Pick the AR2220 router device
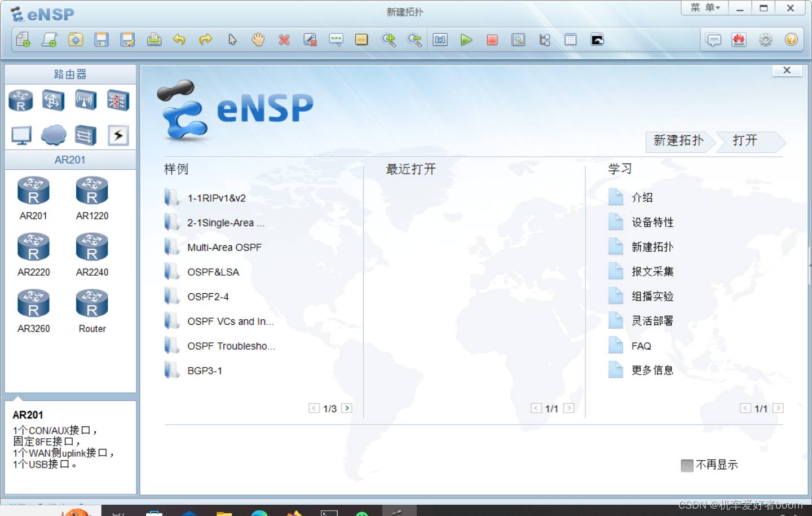The height and width of the screenshot is (516, 812). (33, 254)
